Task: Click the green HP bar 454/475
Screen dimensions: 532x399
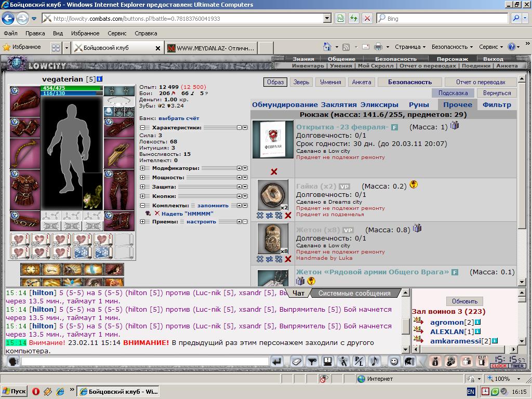Action: pyautogui.click(x=71, y=88)
